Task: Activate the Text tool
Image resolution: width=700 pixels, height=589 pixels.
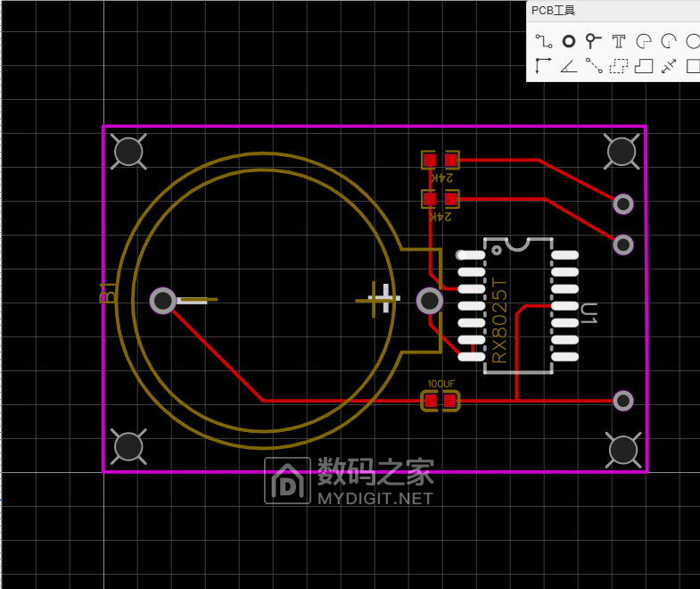Action: click(619, 41)
